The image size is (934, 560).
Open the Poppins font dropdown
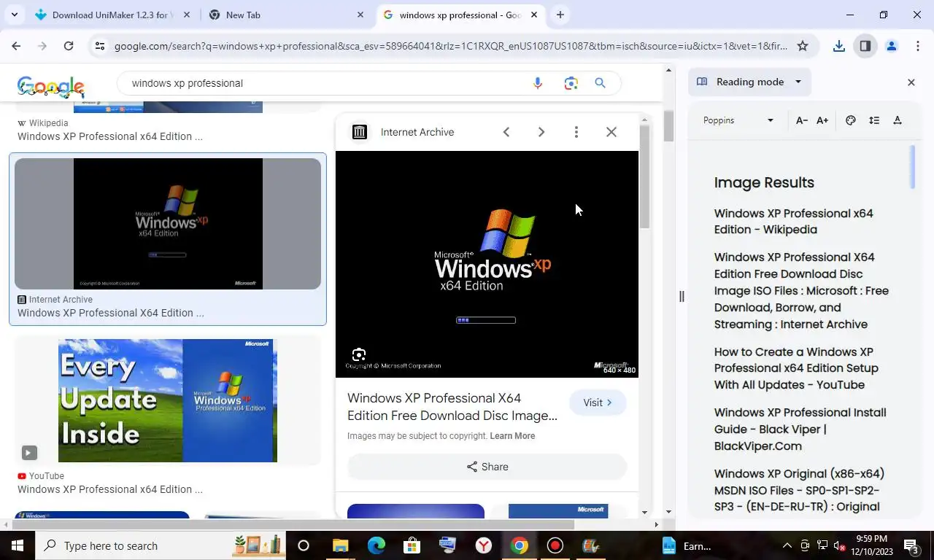(x=738, y=120)
